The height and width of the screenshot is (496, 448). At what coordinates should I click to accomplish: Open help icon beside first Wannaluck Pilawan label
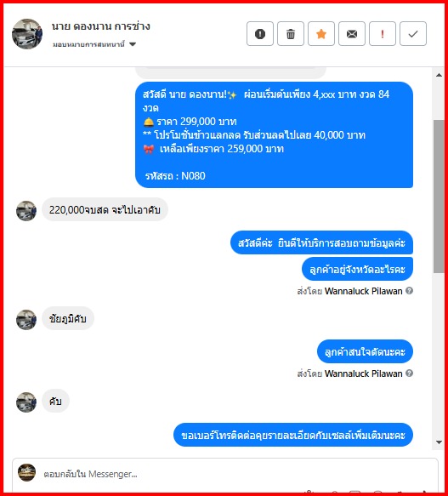[409, 291]
